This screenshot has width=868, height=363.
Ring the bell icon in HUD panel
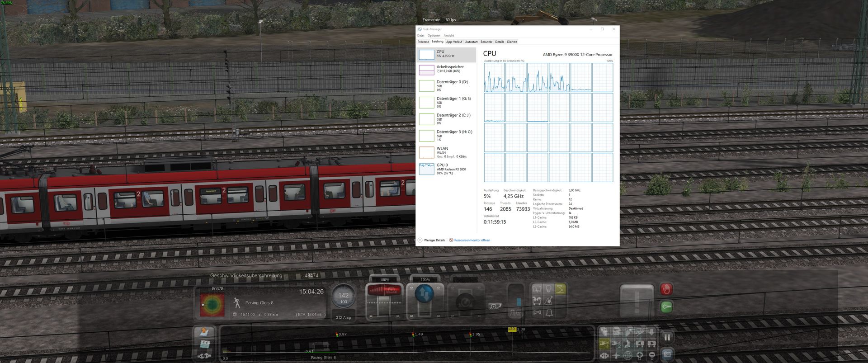(x=549, y=312)
